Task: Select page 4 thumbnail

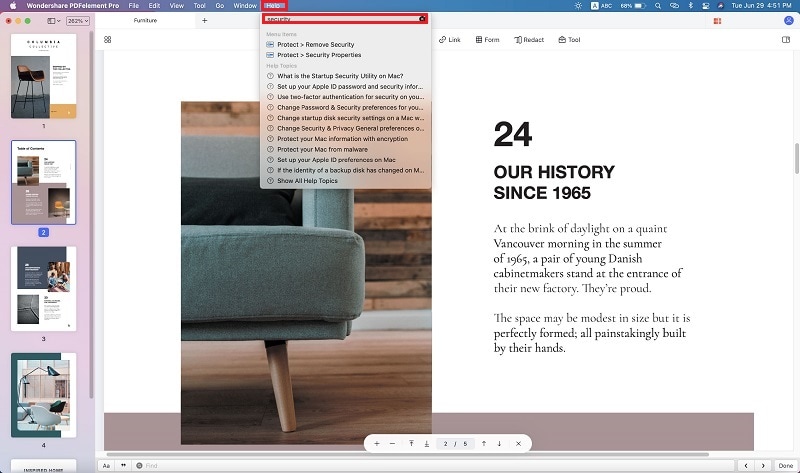Action: (x=43, y=395)
